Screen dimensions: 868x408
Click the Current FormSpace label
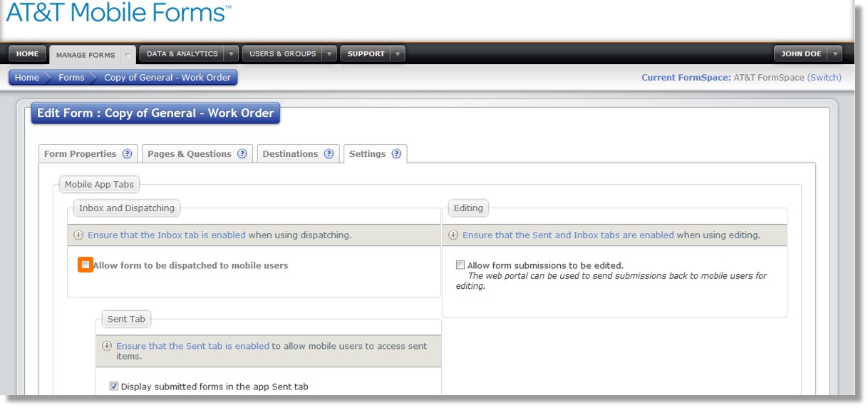686,78
